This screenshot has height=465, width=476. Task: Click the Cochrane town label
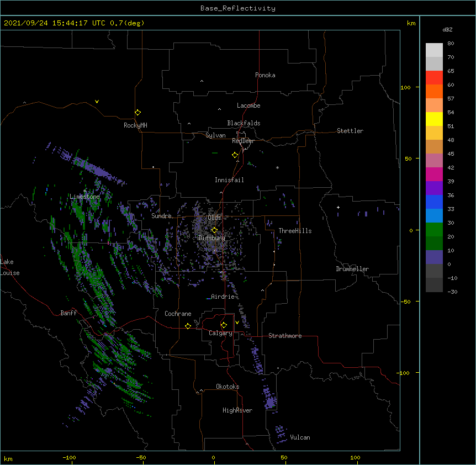[178, 314]
